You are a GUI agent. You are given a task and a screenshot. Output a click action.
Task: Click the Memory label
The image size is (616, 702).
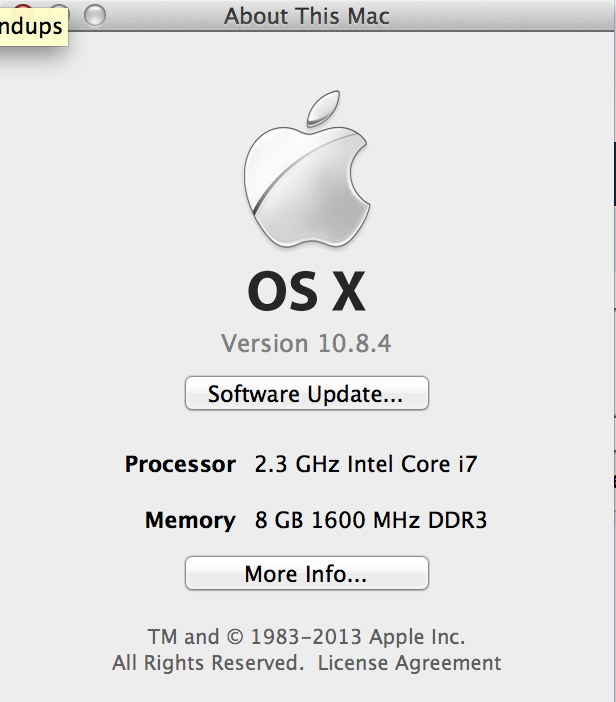tap(190, 520)
